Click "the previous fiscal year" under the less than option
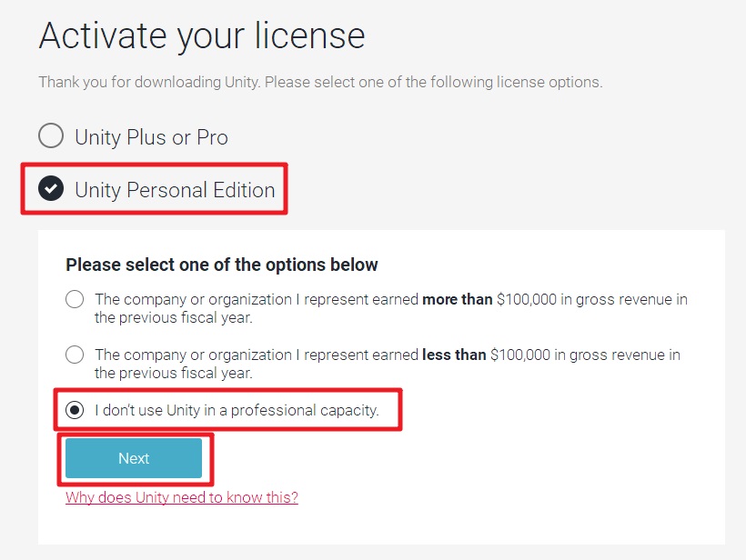This screenshot has height=560, width=746. [173, 373]
